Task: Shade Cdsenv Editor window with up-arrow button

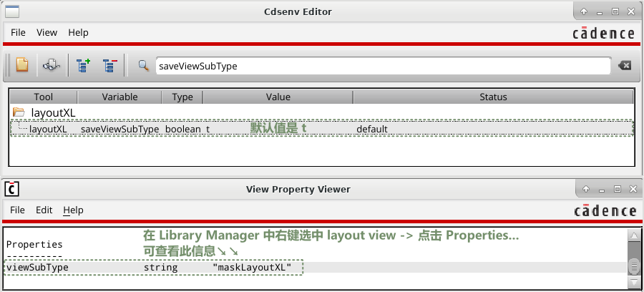Action: coord(584,11)
